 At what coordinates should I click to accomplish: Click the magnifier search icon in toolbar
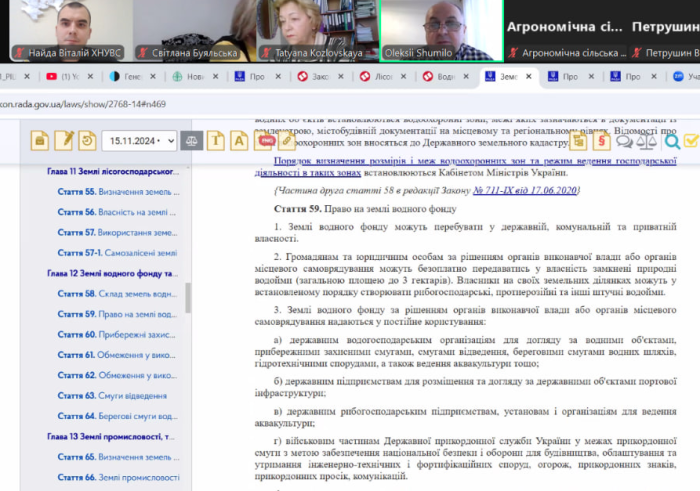click(x=672, y=141)
